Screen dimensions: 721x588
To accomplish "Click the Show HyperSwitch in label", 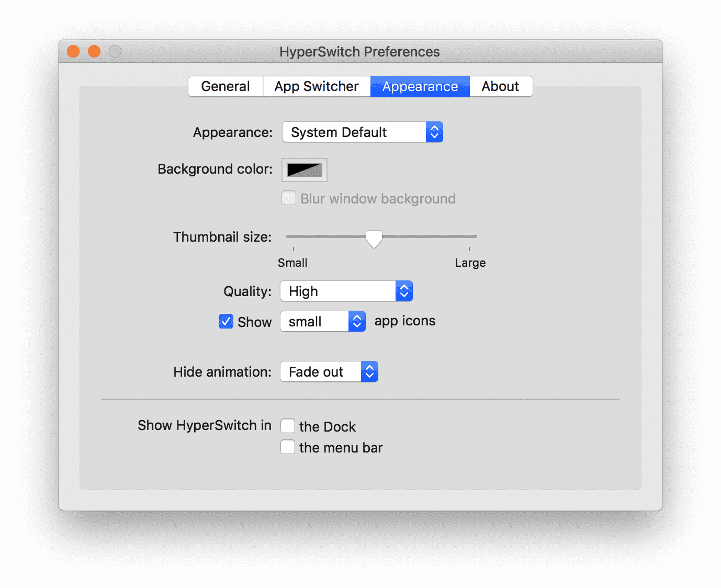I will (205, 425).
